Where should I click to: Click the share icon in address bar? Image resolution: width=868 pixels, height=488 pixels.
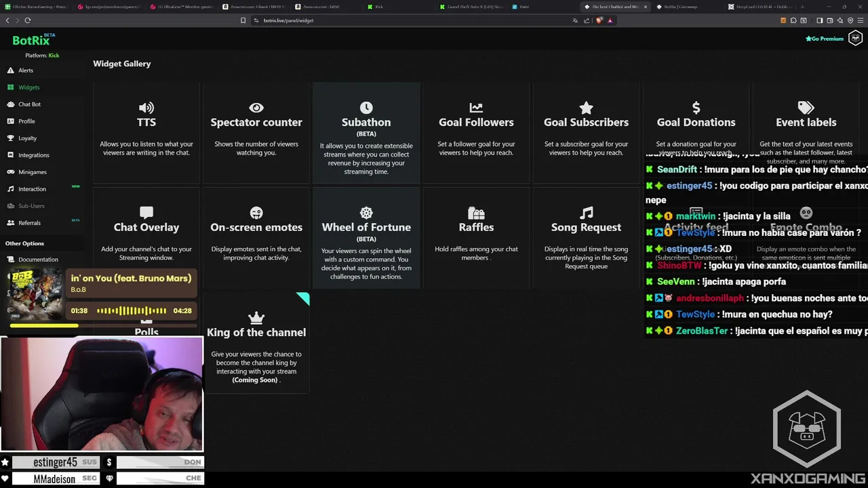click(587, 20)
